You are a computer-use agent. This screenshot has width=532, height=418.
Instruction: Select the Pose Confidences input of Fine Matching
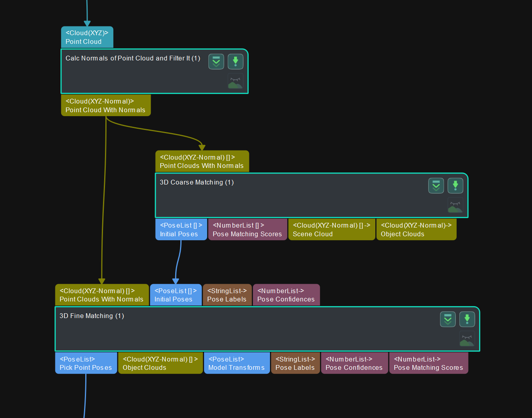(x=286, y=295)
